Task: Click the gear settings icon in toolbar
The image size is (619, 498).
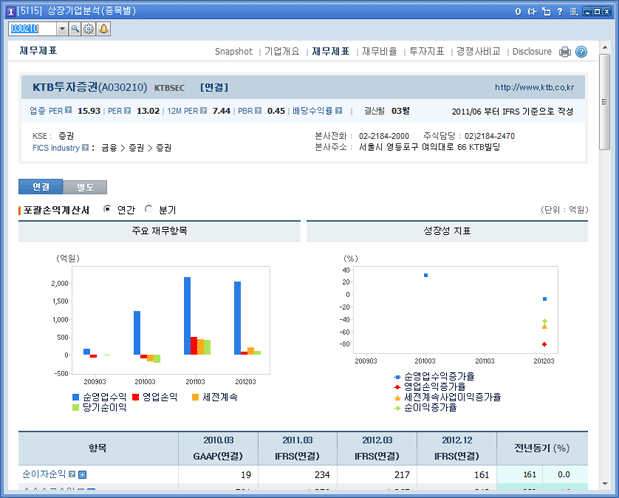Action: (89, 29)
